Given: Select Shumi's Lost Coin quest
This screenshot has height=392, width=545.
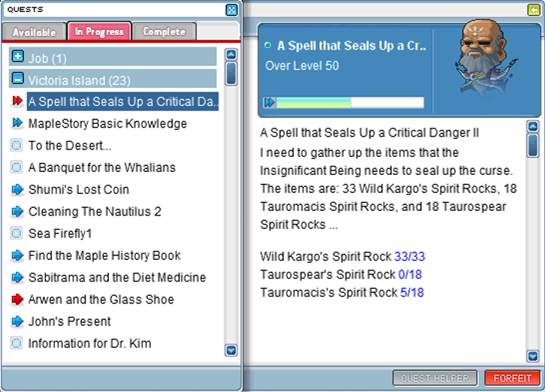Looking at the screenshot, I should pyautogui.click(x=79, y=189).
